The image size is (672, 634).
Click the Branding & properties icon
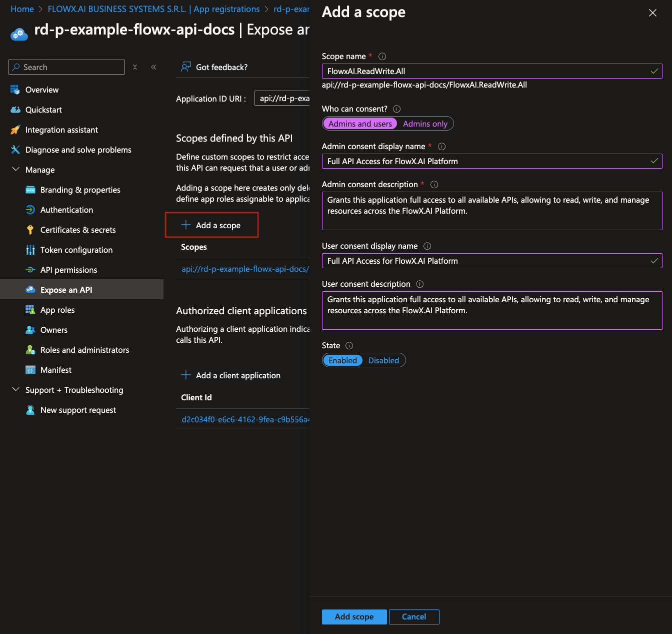point(30,190)
